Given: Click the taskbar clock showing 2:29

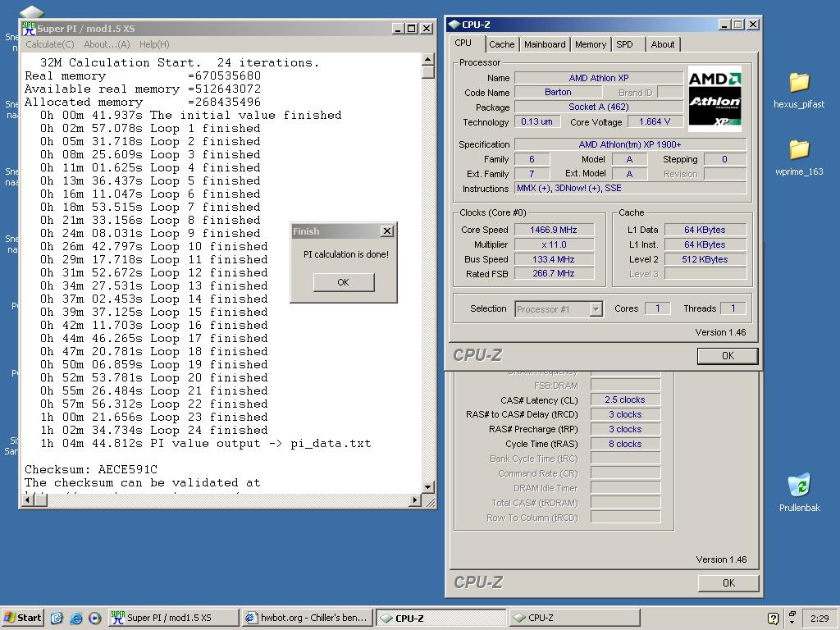Looking at the screenshot, I should click(x=819, y=619).
